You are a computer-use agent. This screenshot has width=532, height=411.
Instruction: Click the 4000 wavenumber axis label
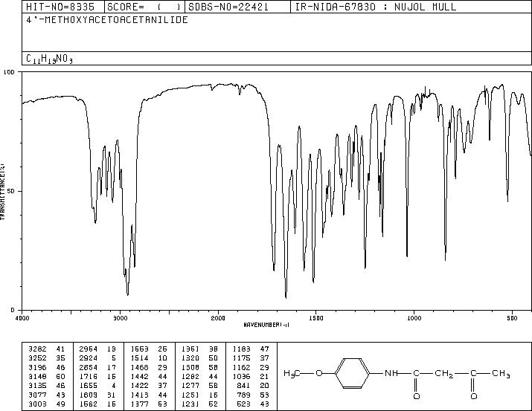click(x=22, y=318)
